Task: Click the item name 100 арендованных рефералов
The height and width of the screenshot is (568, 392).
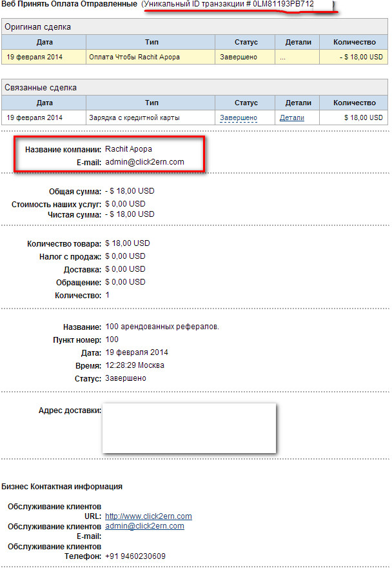Action: pos(162,327)
